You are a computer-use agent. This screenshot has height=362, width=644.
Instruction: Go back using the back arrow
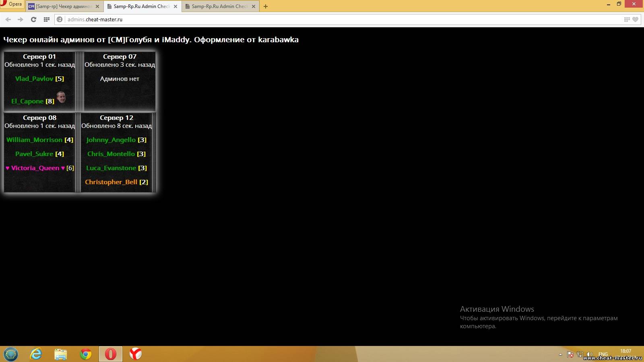8,19
